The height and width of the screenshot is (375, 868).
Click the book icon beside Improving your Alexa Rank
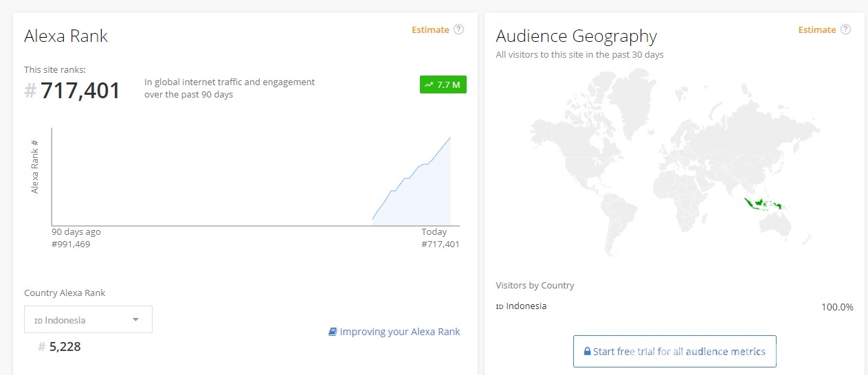click(333, 332)
